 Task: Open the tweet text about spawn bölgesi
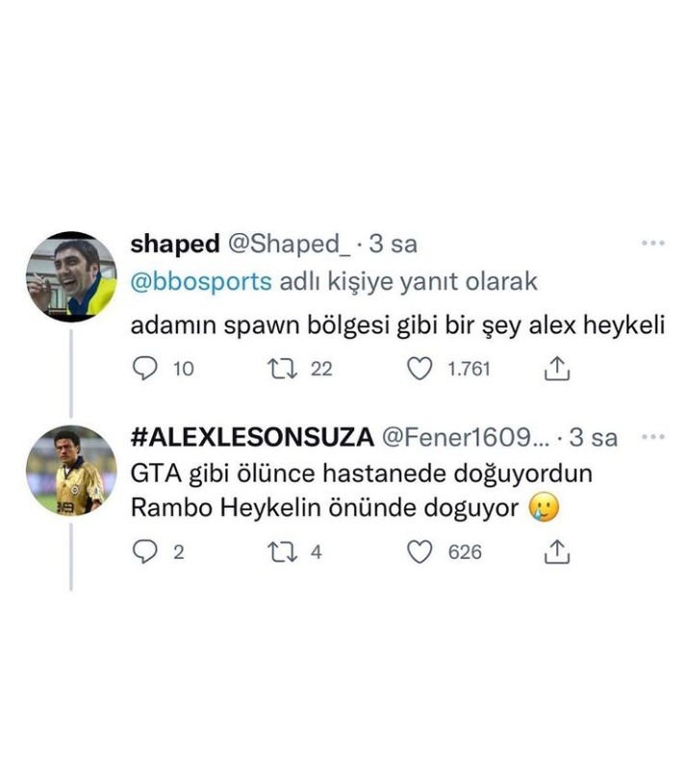tap(398, 326)
